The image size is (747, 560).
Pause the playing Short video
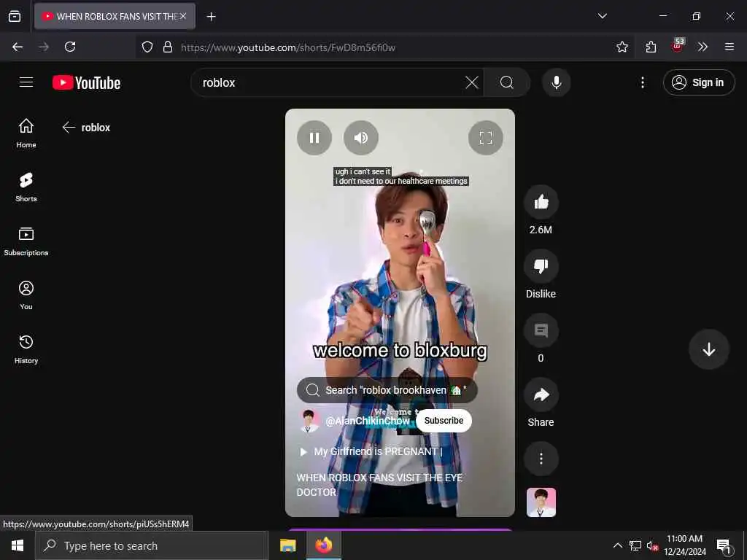point(314,138)
